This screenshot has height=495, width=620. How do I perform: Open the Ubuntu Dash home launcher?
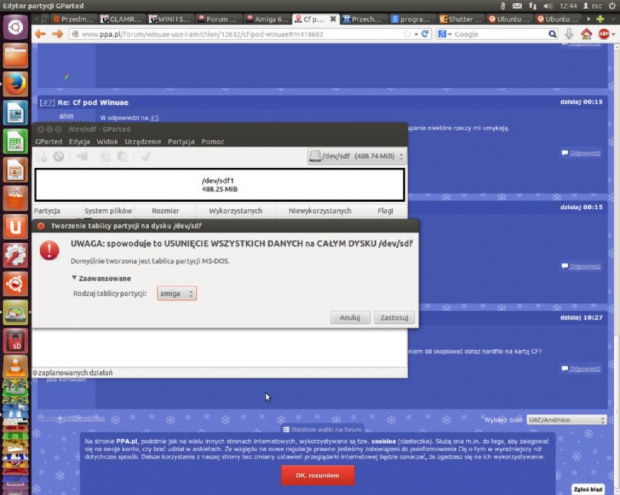(15, 27)
